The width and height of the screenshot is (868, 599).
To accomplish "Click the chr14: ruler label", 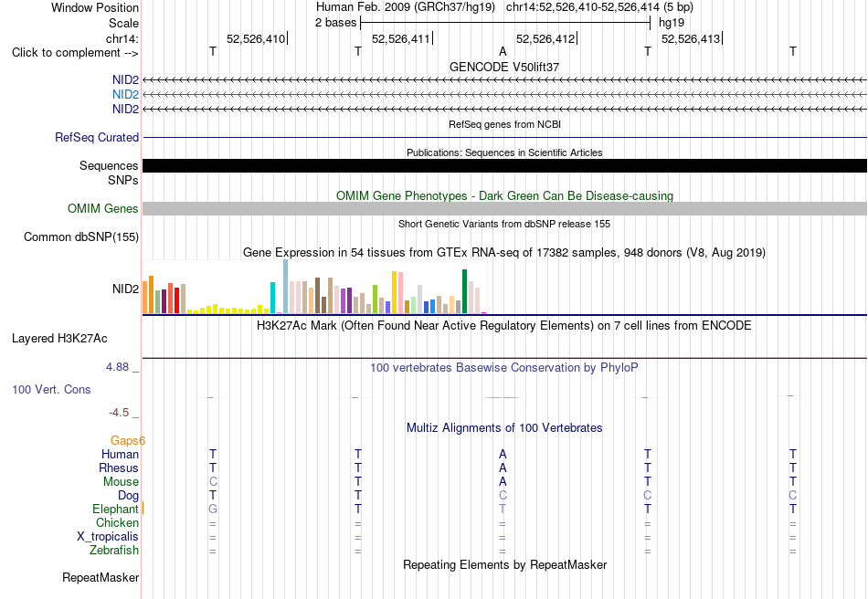I will pyautogui.click(x=122, y=38).
